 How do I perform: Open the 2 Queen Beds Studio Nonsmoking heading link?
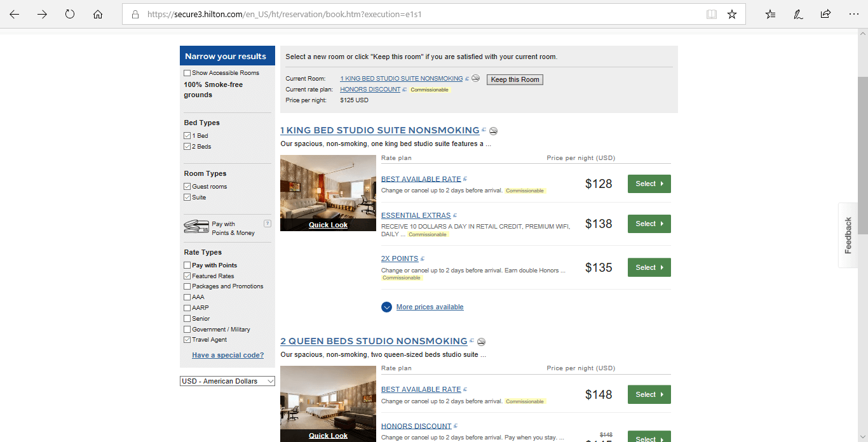tap(374, 342)
